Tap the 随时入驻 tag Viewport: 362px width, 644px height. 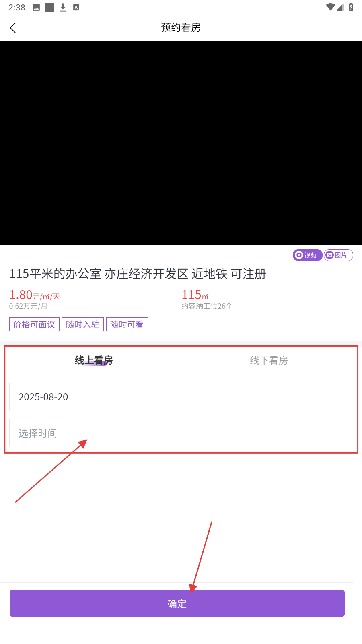(x=83, y=324)
